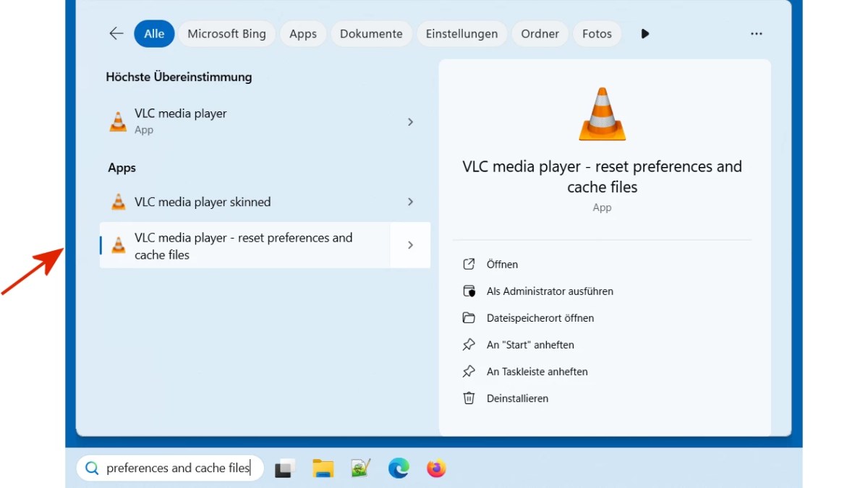This screenshot has width=868, height=488.
Task: Expand the reset preferences result chevron
Action: [x=410, y=245]
